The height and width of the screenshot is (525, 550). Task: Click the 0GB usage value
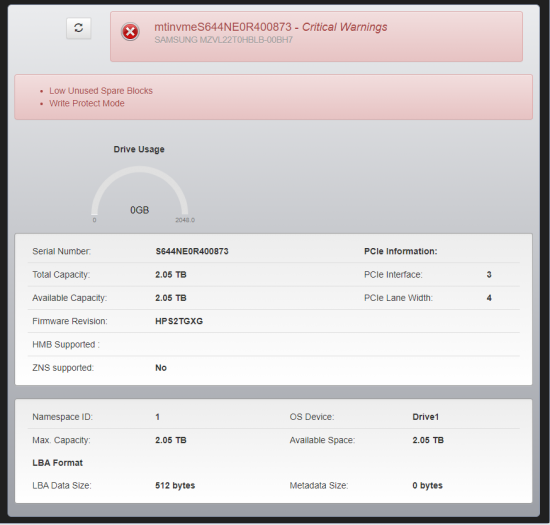click(x=140, y=210)
